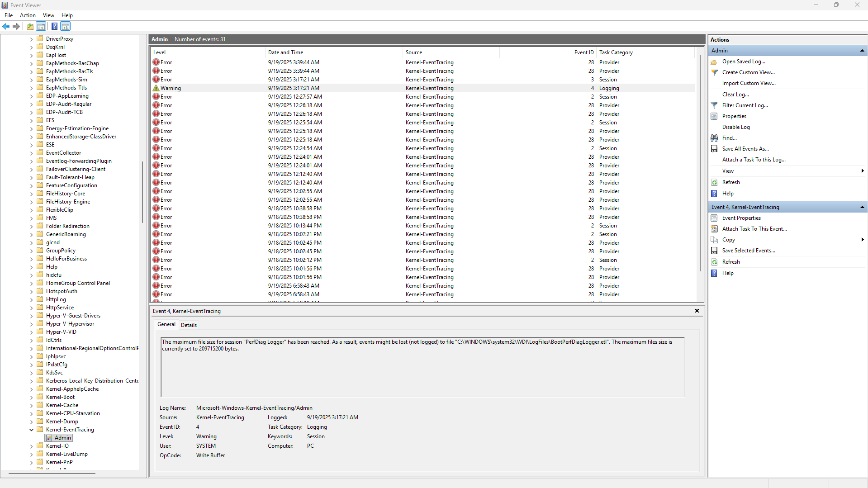Open Event Properties for Event 4

pyautogui.click(x=740, y=218)
